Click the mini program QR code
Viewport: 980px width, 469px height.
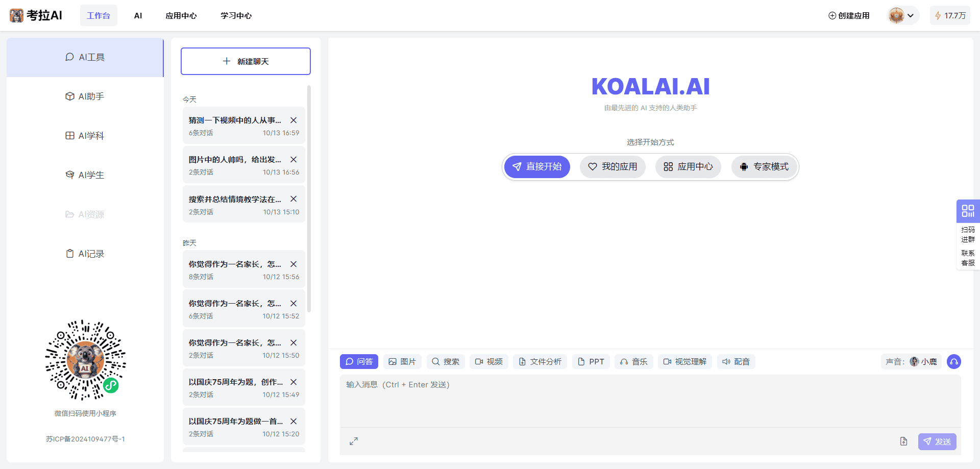[x=85, y=360]
